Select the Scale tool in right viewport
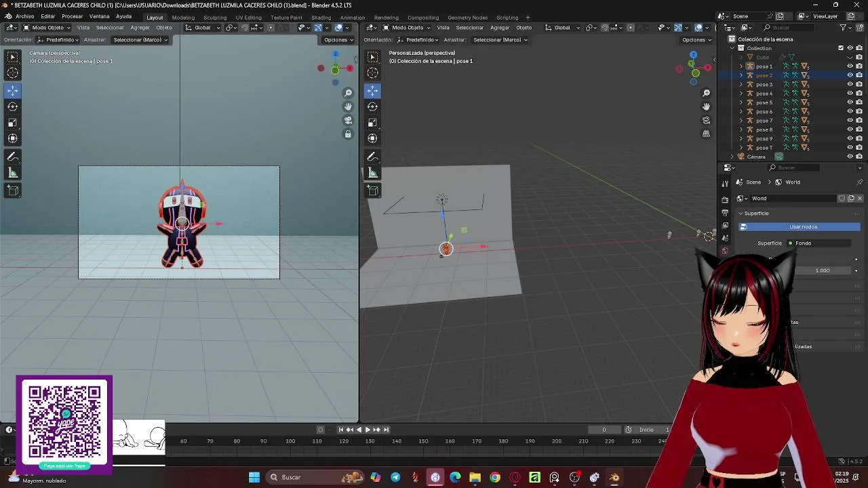Image resolution: width=868 pixels, height=488 pixels. 372,123
